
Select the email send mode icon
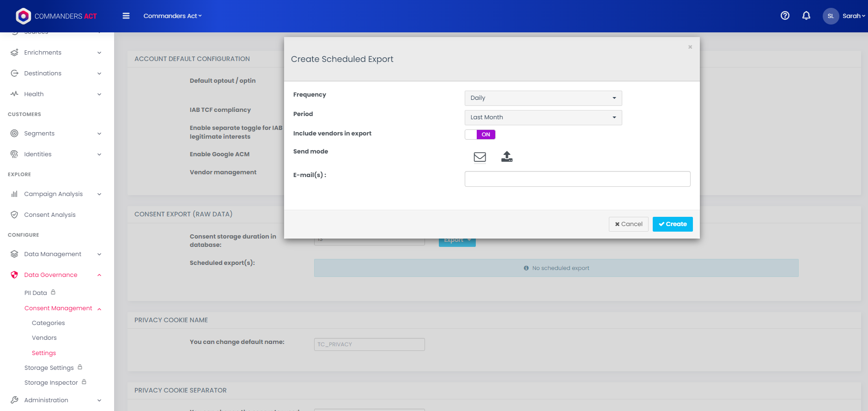coord(480,157)
